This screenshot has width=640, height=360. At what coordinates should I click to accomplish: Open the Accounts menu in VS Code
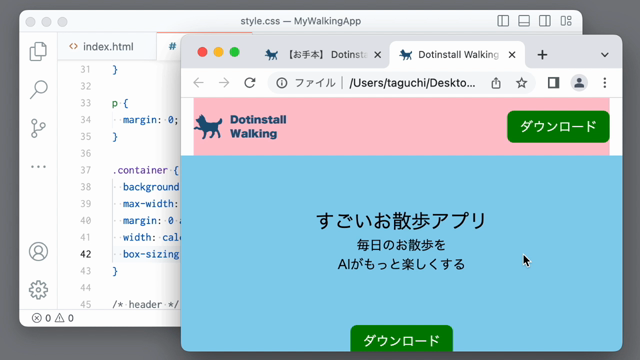(38, 251)
